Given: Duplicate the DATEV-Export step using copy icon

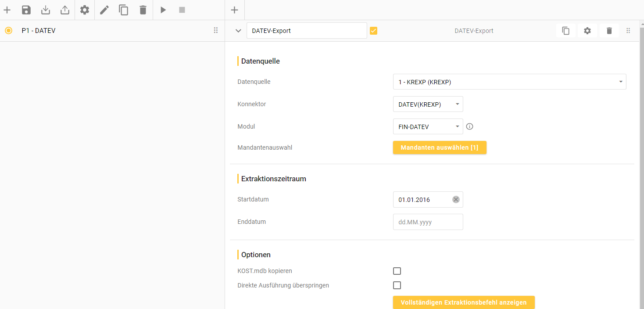Looking at the screenshot, I should point(566,31).
